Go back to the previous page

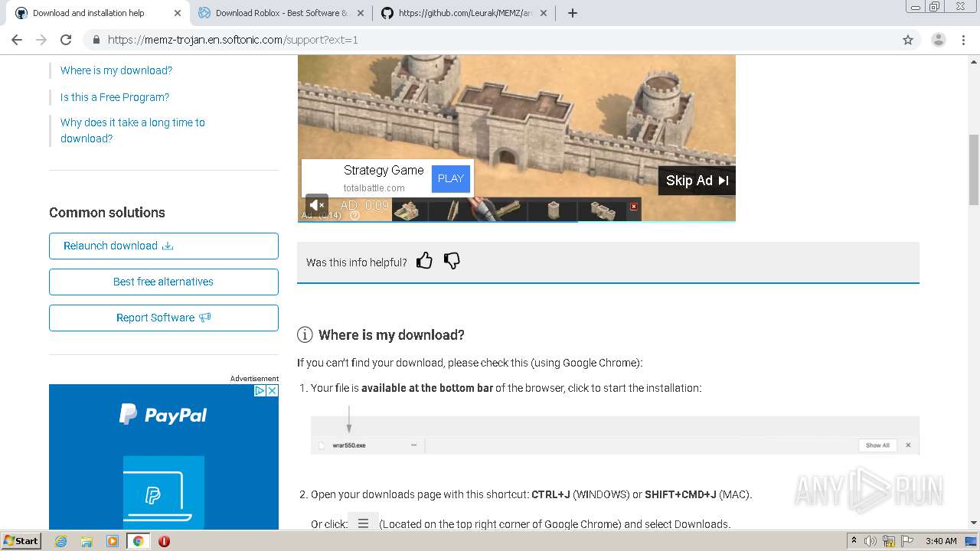(17, 40)
